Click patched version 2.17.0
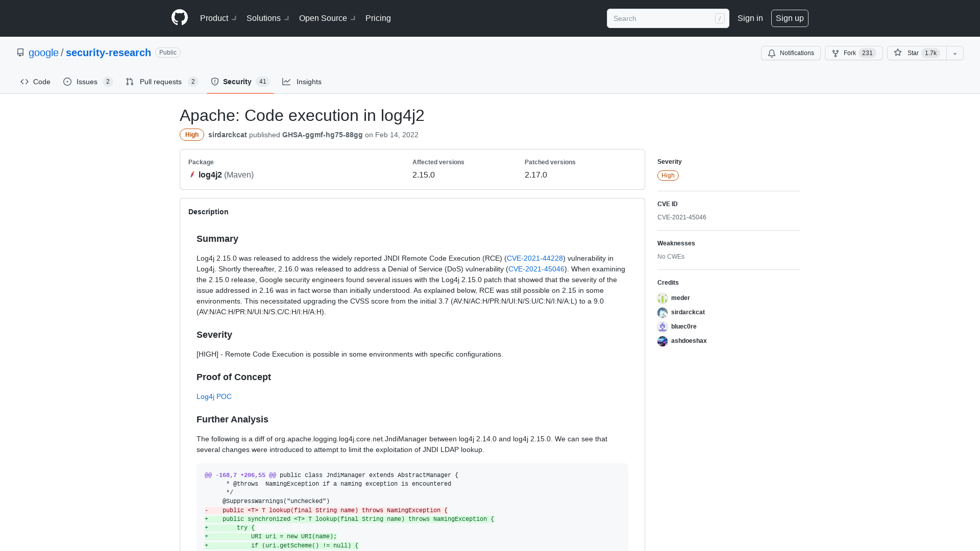Image resolution: width=980 pixels, height=551 pixels. tap(536, 174)
